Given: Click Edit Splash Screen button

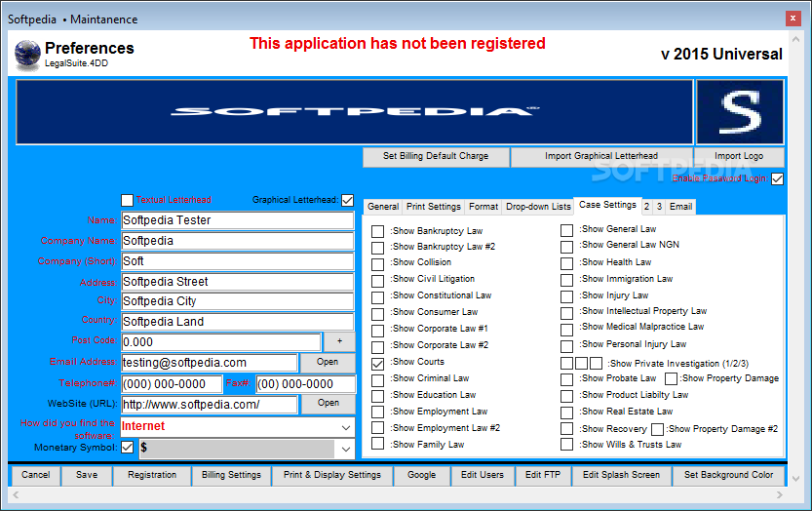Looking at the screenshot, I should pyautogui.click(x=621, y=475).
